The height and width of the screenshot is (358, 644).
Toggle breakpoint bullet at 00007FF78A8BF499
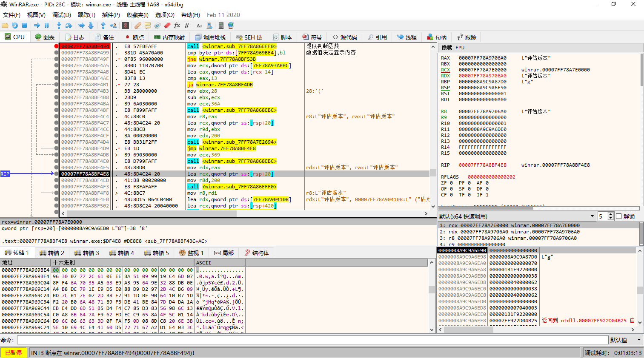(56, 53)
